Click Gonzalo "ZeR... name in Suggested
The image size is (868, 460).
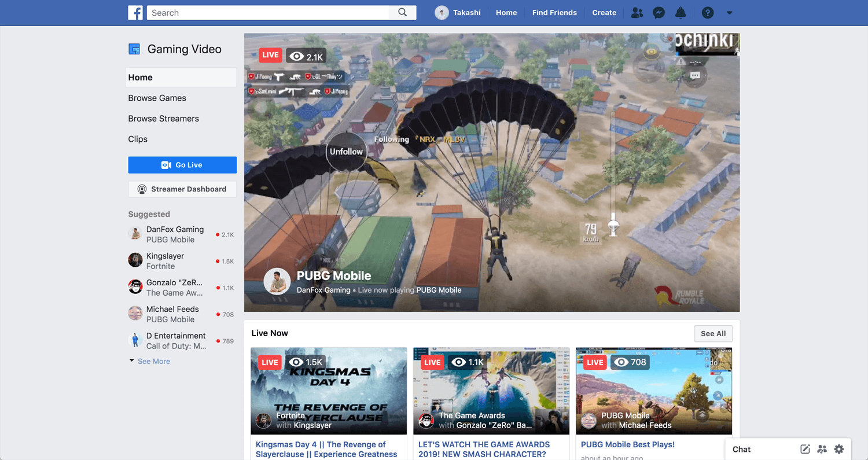coord(174,282)
